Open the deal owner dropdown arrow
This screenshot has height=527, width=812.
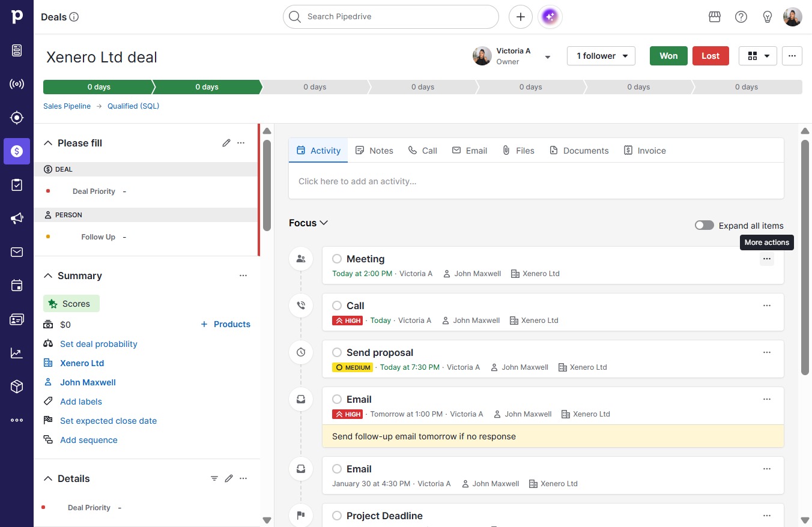pyautogui.click(x=548, y=57)
